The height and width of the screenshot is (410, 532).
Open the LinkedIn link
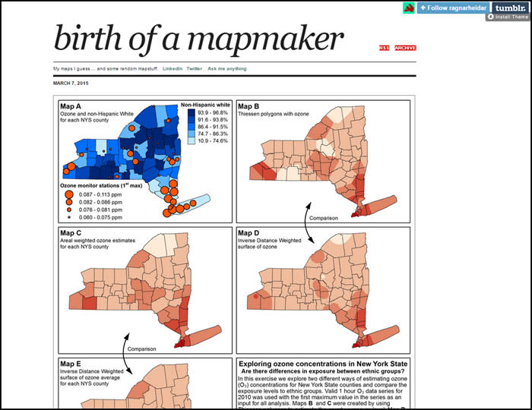pyautogui.click(x=173, y=68)
